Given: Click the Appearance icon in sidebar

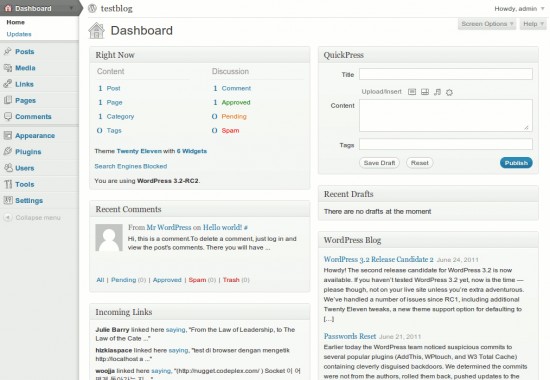Looking at the screenshot, I should point(8,135).
